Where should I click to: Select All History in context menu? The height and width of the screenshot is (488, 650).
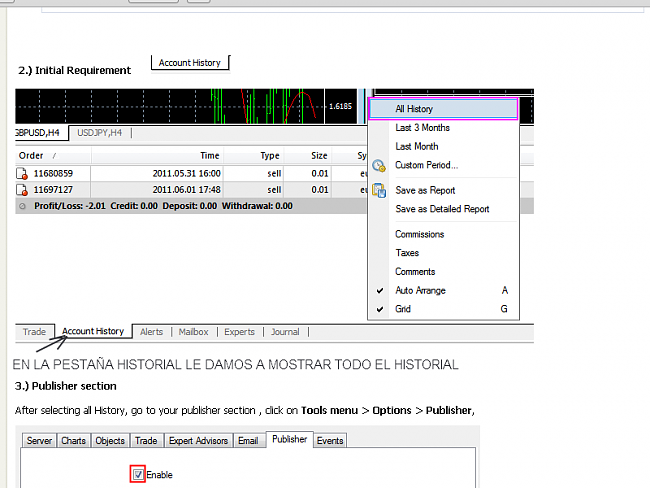click(x=443, y=109)
